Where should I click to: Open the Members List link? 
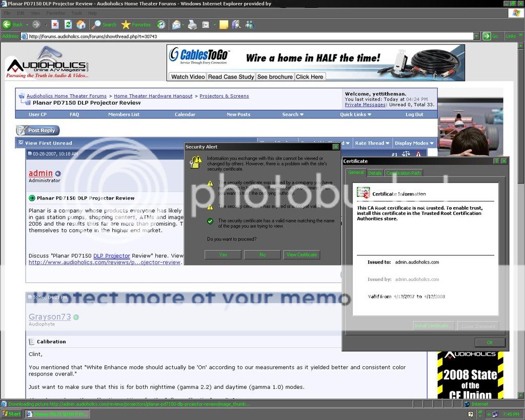click(x=124, y=114)
